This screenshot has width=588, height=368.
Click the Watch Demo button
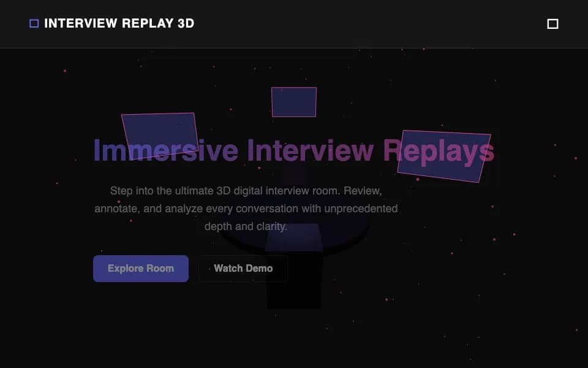click(x=243, y=269)
